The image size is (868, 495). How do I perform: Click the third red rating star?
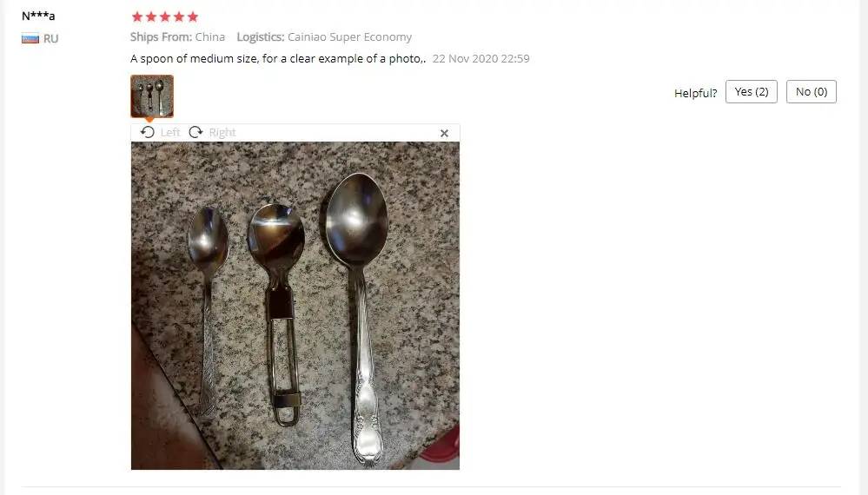(x=165, y=16)
